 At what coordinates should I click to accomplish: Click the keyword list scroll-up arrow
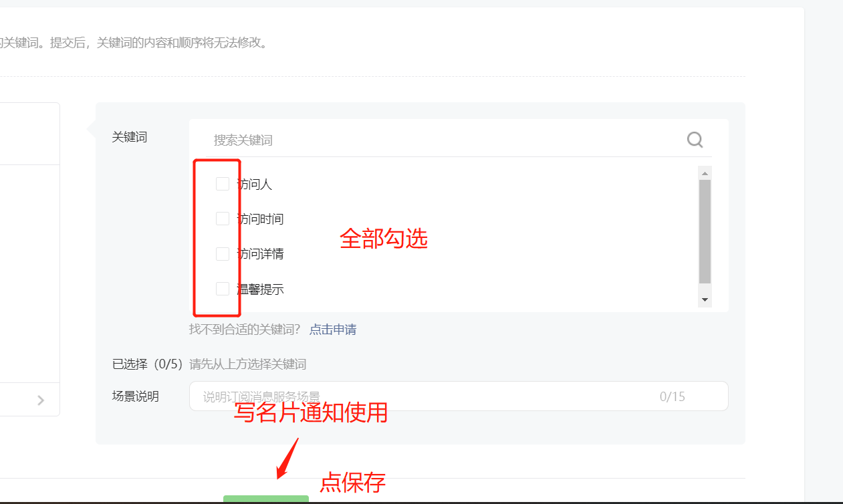705,173
